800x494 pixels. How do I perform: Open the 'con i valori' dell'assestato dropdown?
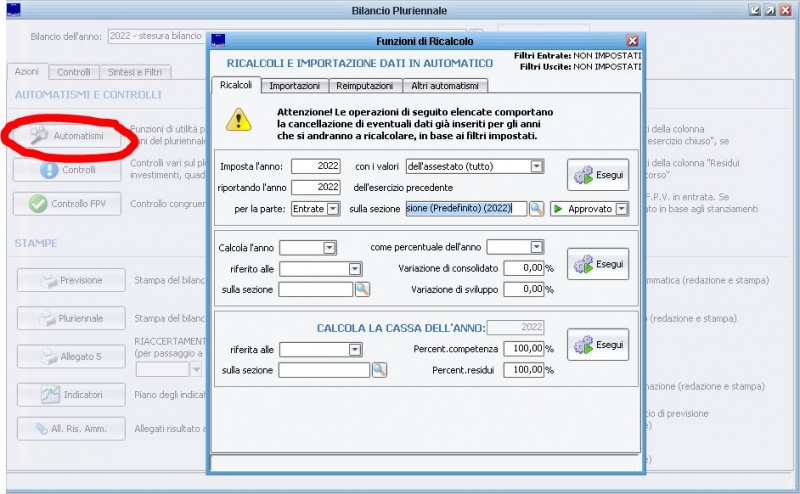tap(475, 166)
